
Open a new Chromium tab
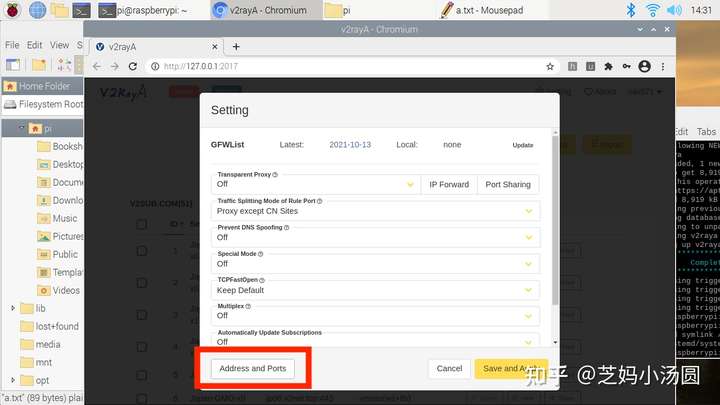[236, 46]
